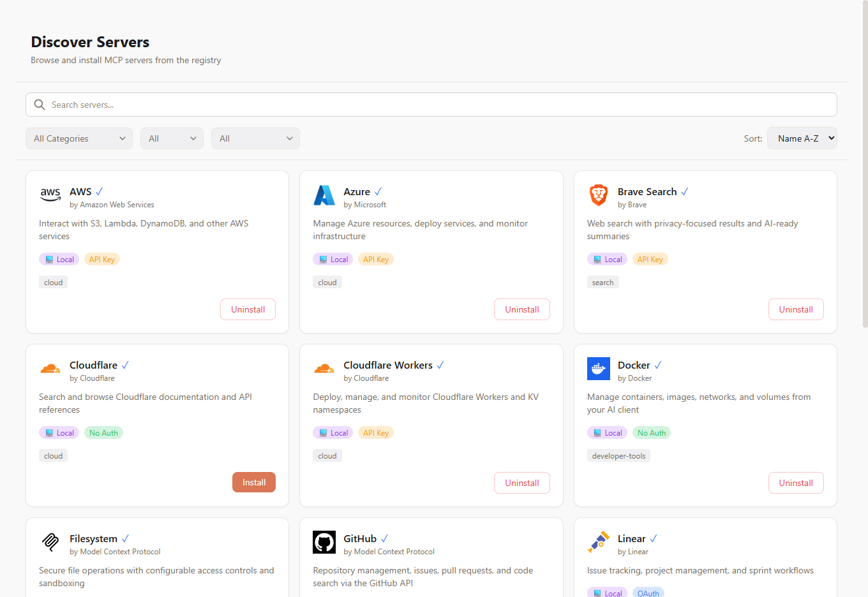Expand the second All filter dropdown

point(172,138)
